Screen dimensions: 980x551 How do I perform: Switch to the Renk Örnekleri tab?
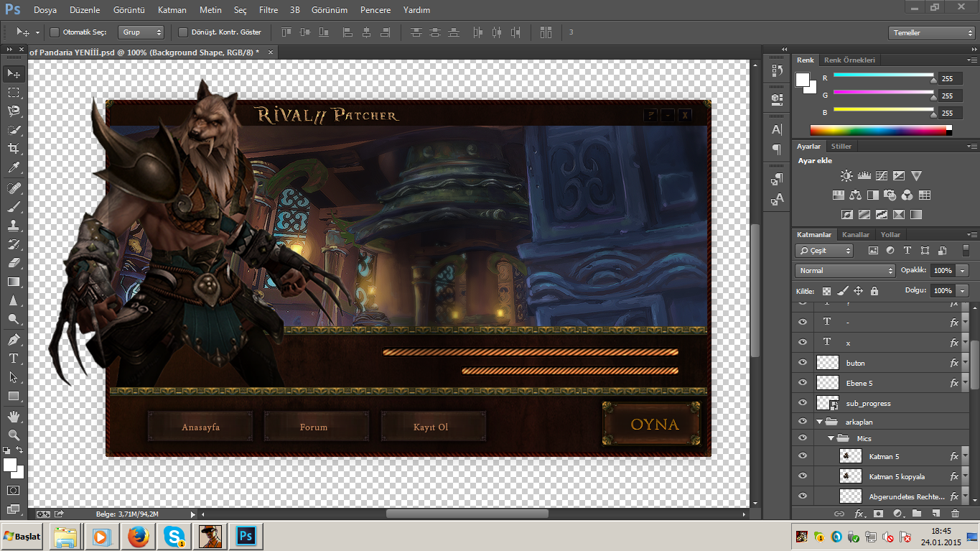pos(850,60)
